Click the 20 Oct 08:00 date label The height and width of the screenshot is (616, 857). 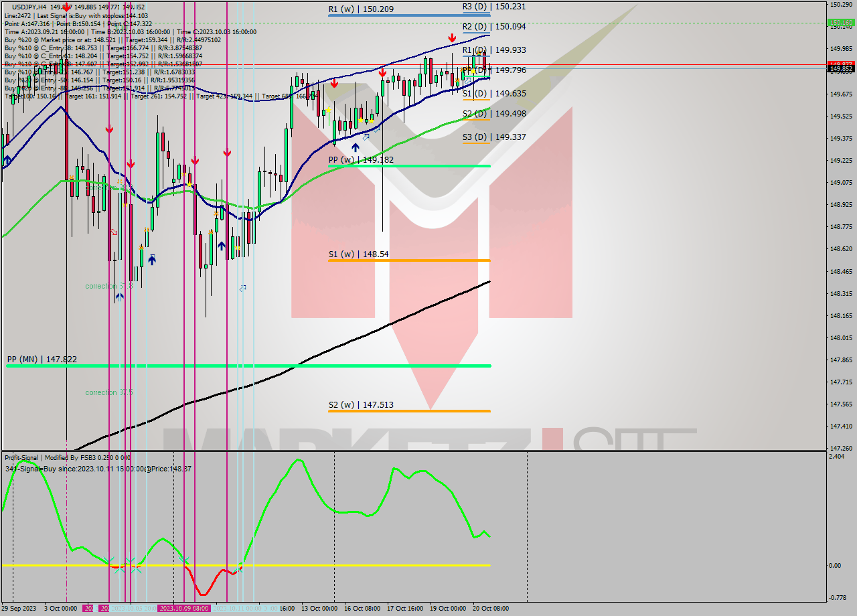pos(491,609)
